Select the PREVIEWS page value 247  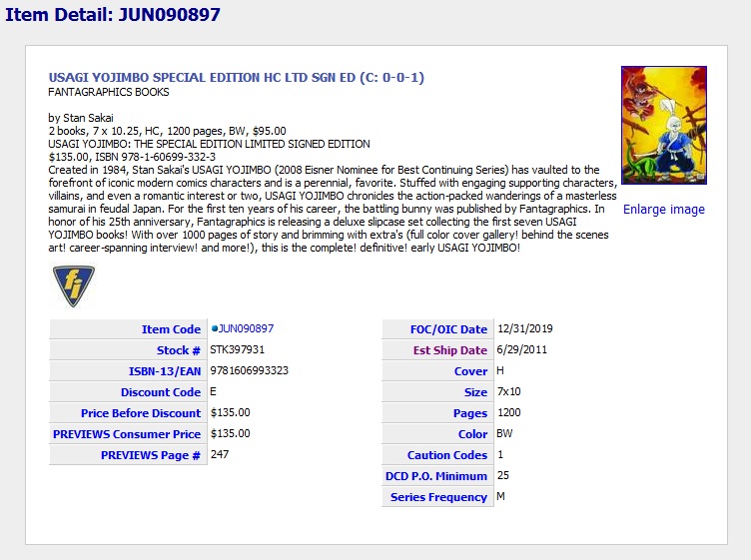[x=220, y=454]
